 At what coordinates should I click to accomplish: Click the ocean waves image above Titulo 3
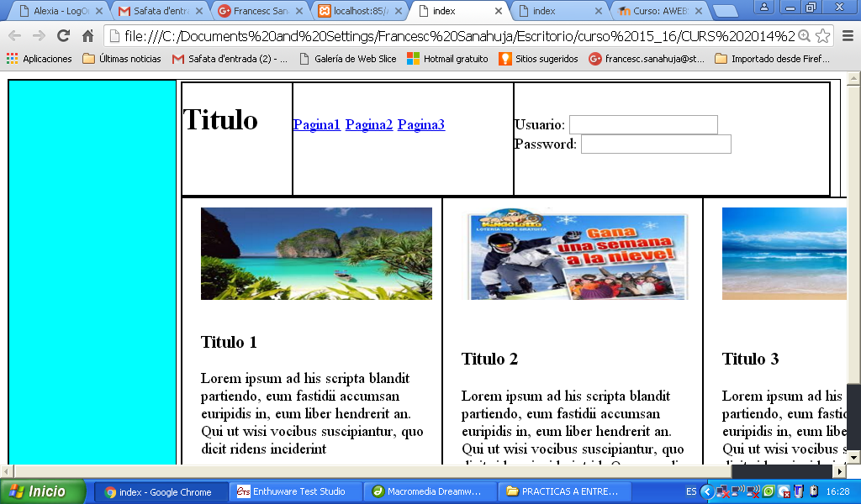pyautogui.click(x=784, y=254)
